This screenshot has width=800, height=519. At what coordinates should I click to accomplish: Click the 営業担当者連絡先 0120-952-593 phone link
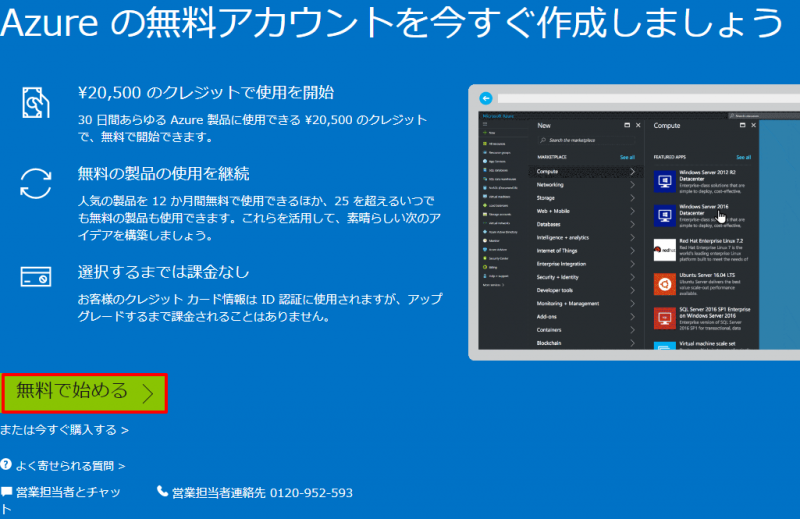click(262, 493)
